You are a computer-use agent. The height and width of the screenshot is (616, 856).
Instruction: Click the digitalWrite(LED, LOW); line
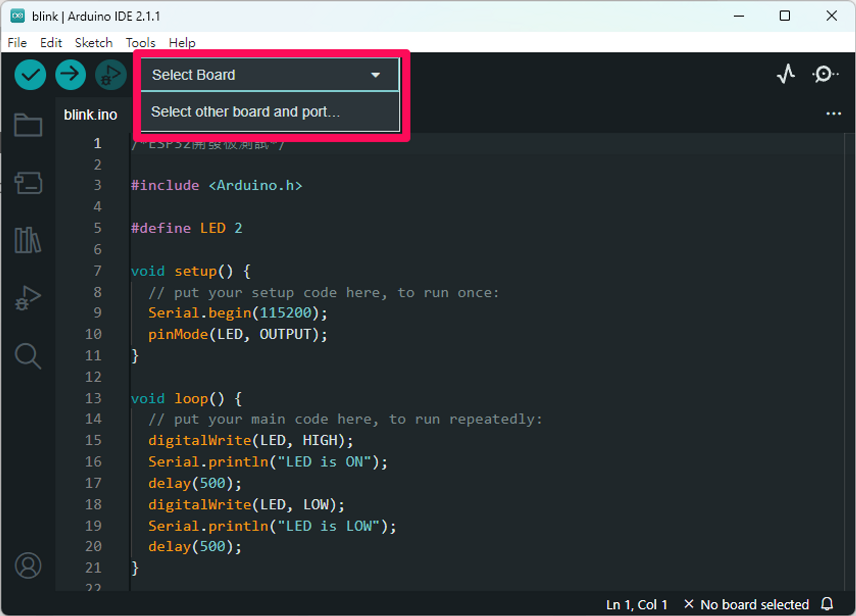[246, 504]
